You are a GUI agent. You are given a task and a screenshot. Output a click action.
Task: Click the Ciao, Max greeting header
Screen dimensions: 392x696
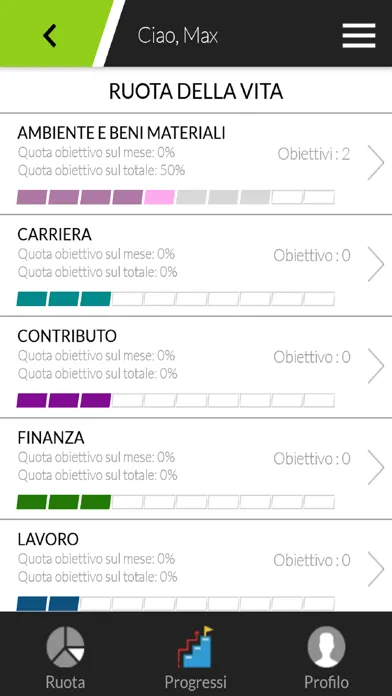[x=178, y=36]
